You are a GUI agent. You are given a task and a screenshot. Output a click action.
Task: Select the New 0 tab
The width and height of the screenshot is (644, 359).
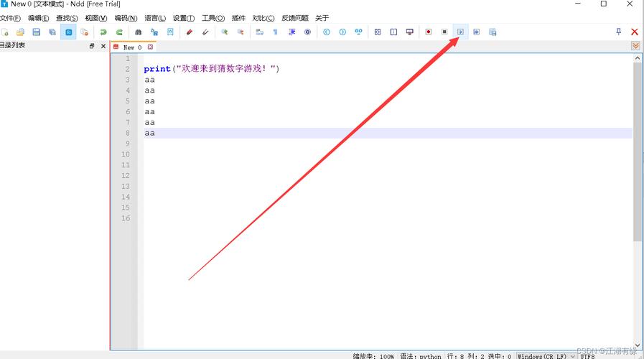[132, 47]
